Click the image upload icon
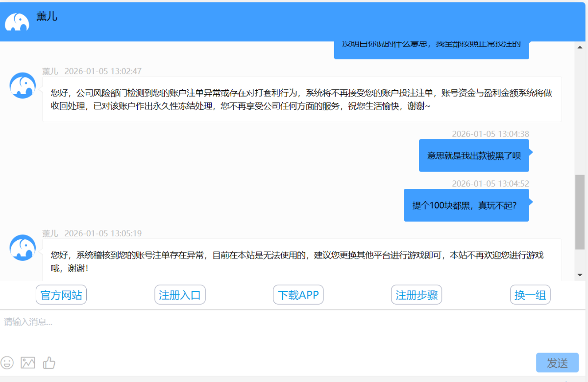Image resolution: width=588 pixels, height=382 pixels. point(28,363)
